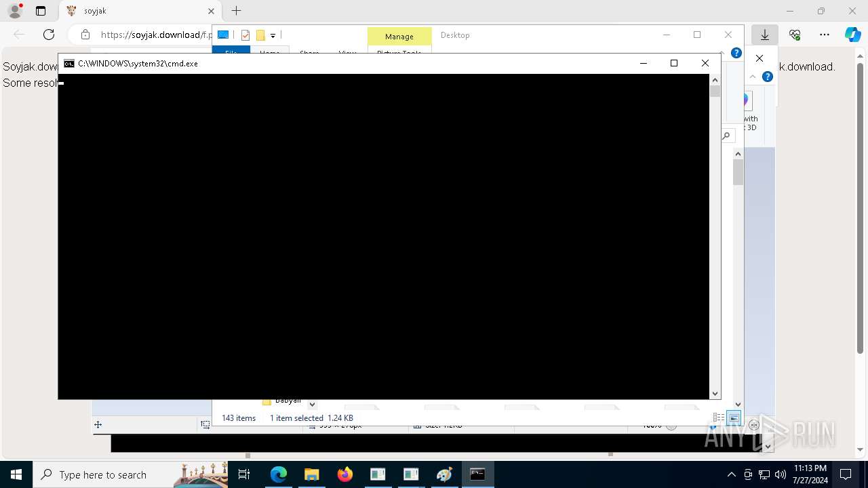Refresh the soyjak.download page
Image resolution: width=868 pixels, height=488 pixels.
[49, 35]
